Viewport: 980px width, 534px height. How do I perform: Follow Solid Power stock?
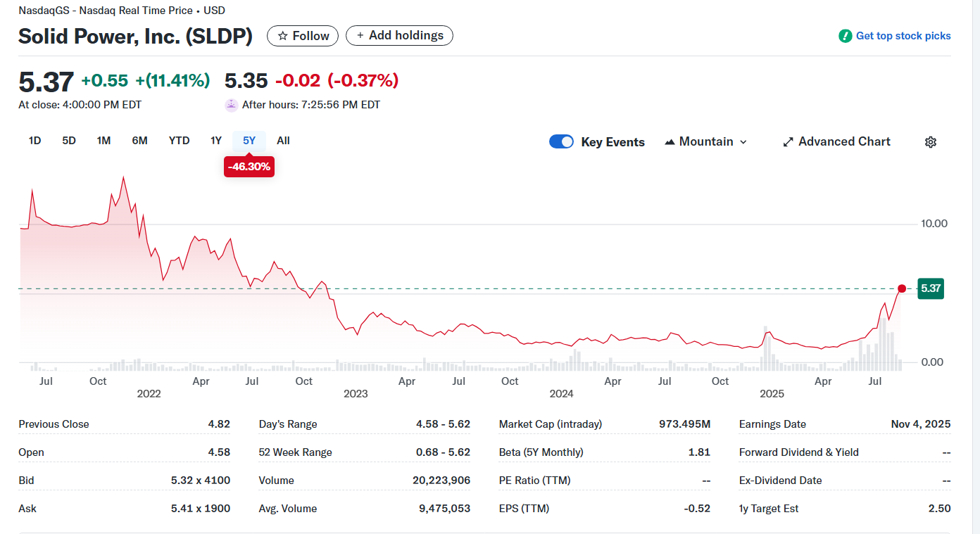(303, 36)
